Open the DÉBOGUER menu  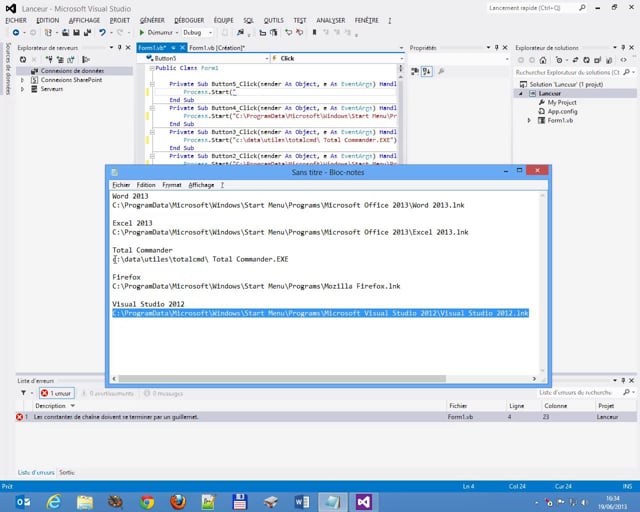pos(189,20)
